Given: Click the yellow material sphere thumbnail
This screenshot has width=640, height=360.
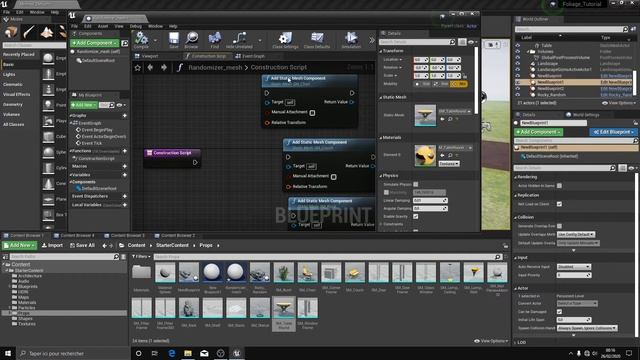Looking at the screenshot, I should click(425, 156).
